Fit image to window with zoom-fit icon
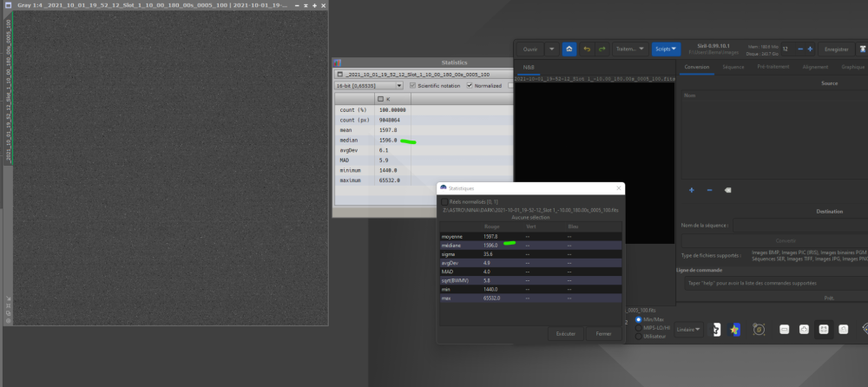This screenshot has width=868, height=387. pyautogui.click(x=823, y=330)
